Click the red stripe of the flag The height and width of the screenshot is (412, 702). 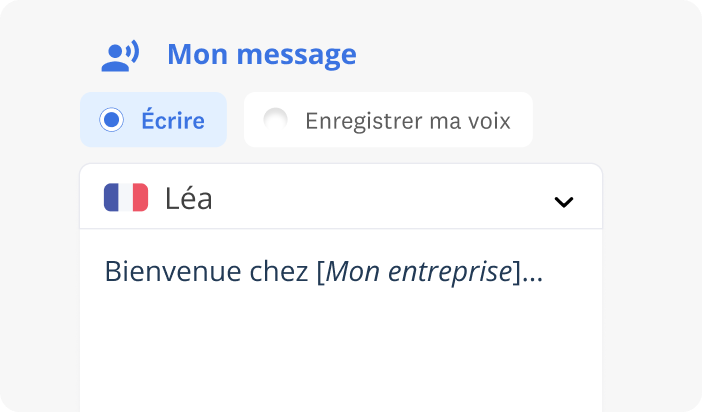click(140, 198)
